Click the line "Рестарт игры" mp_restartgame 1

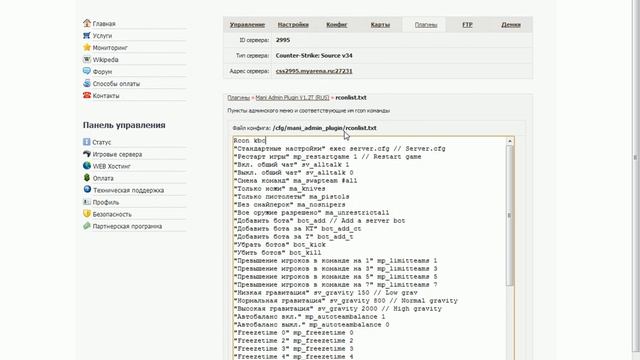(x=327, y=157)
